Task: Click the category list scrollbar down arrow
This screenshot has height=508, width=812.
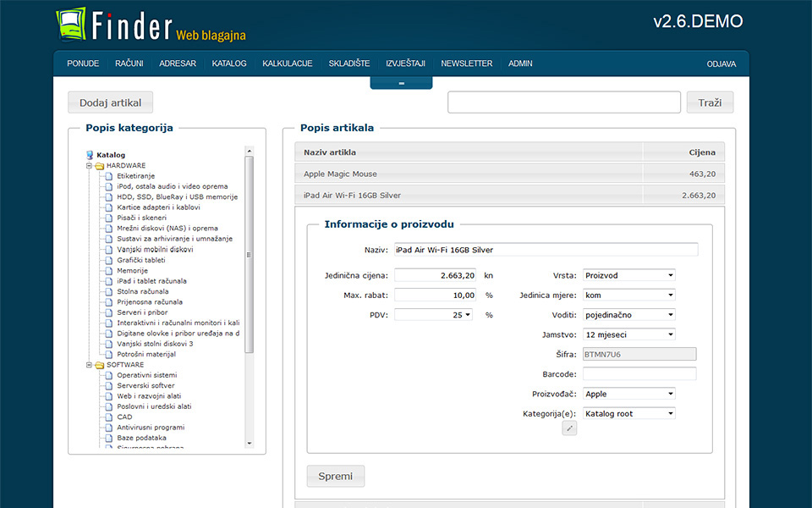Action: (x=249, y=443)
